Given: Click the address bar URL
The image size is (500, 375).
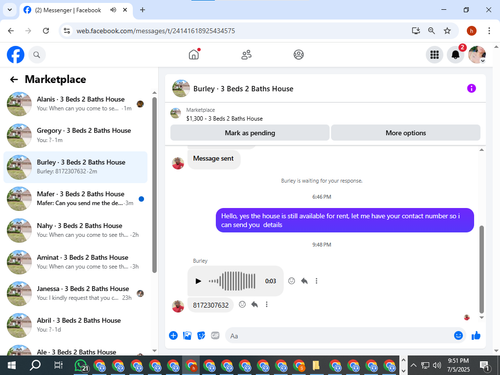Looking at the screenshot, I should coord(156,31).
